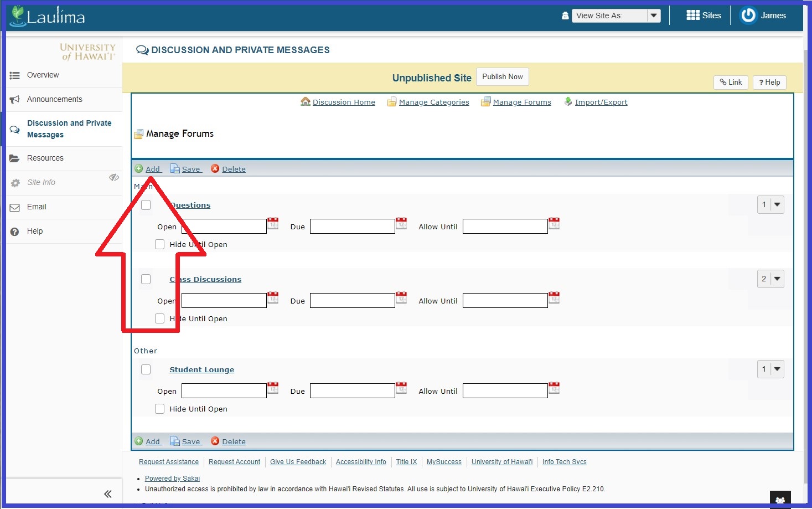Open the Manage Categories link
The width and height of the screenshot is (812, 509).
tap(433, 102)
